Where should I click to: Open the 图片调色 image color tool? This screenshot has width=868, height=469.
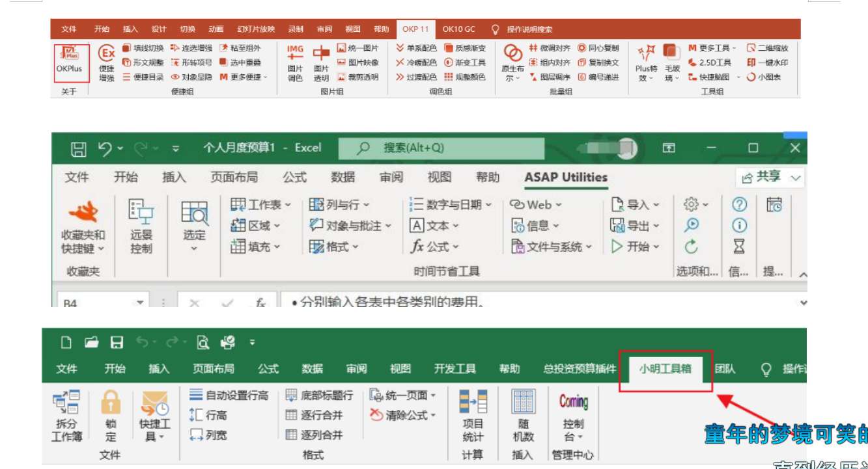[x=295, y=62]
